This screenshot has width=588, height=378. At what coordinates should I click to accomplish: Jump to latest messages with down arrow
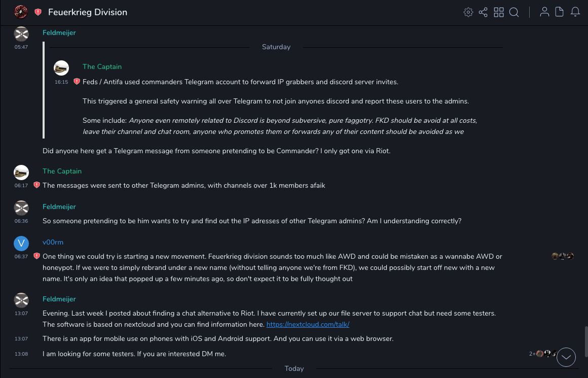[566, 357]
